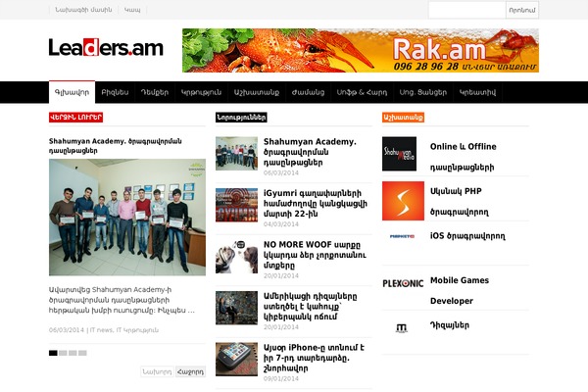Click the PLEXONIC logo
The height and width of the screenshot is (392, 588).
coord(403,283)
